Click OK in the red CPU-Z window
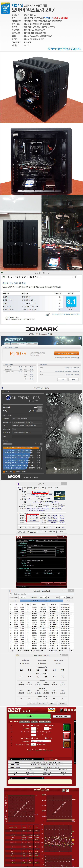Image resolution: width=83 pixels, height=868 pixels. click(60, 584)
